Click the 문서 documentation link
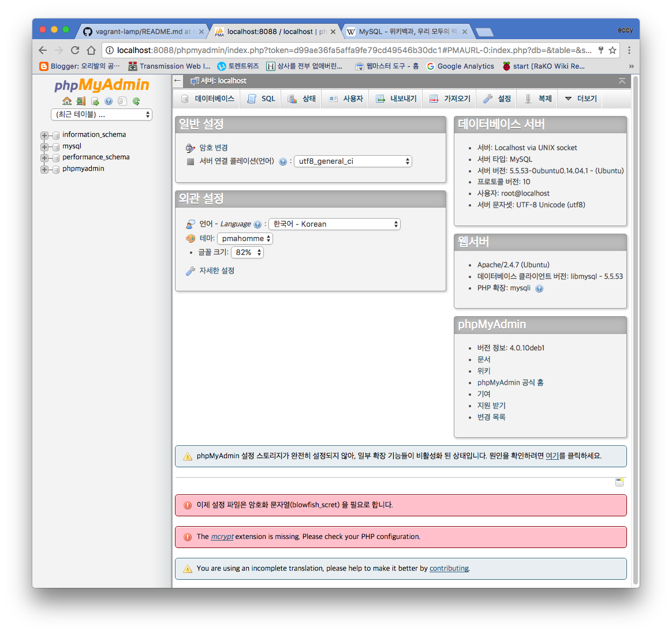Image resolution: width=672 pixels, height=634 pixels. (x=483, y=359)
